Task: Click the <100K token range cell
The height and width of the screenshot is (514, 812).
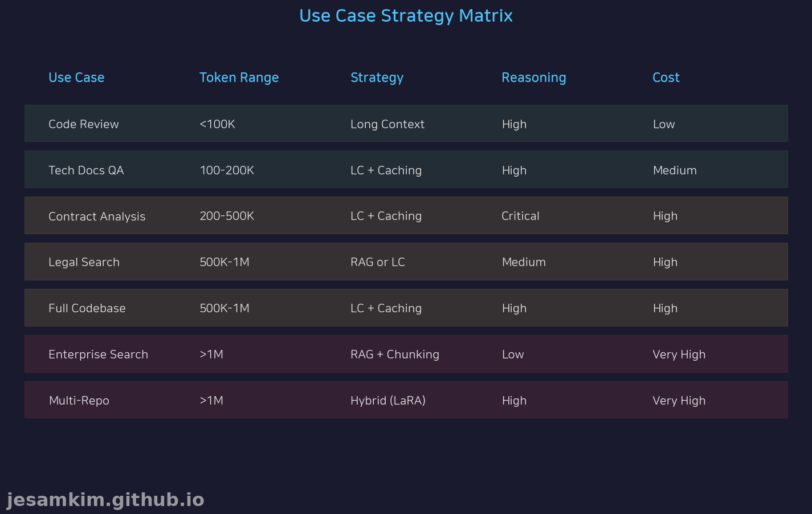Action: point(217,124)
